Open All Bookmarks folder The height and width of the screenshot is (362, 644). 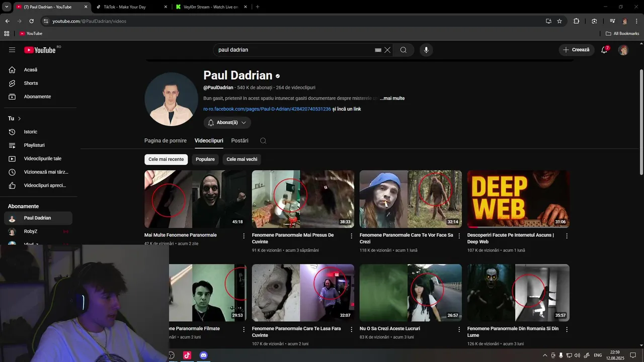point(622,33)
